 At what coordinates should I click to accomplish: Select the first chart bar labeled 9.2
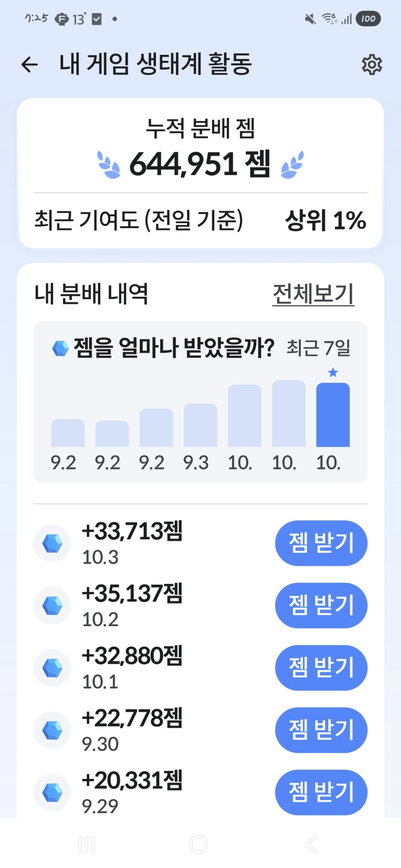coord(68,433)
